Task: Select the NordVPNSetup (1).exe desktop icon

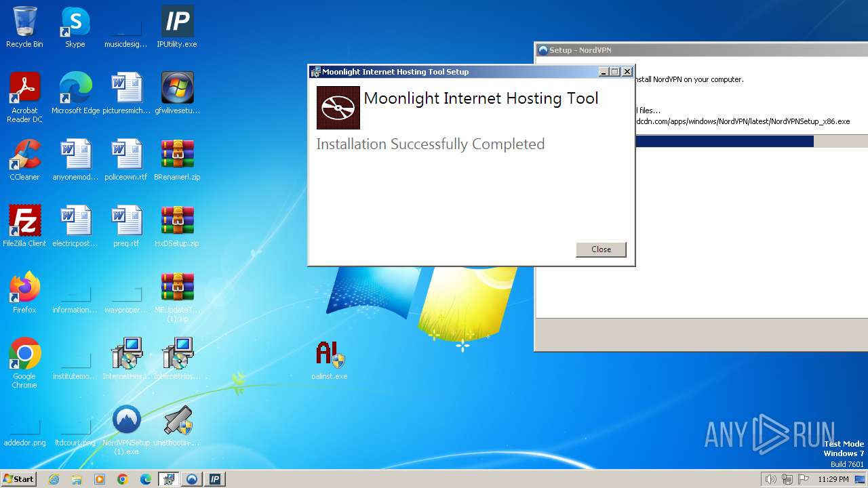Action: click(x=126, y=430)
